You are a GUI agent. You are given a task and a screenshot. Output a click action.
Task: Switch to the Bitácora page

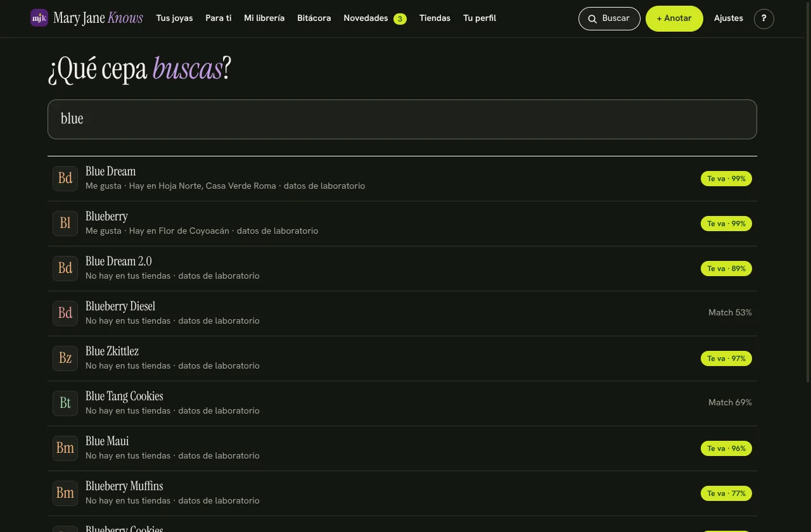[314, 18]
